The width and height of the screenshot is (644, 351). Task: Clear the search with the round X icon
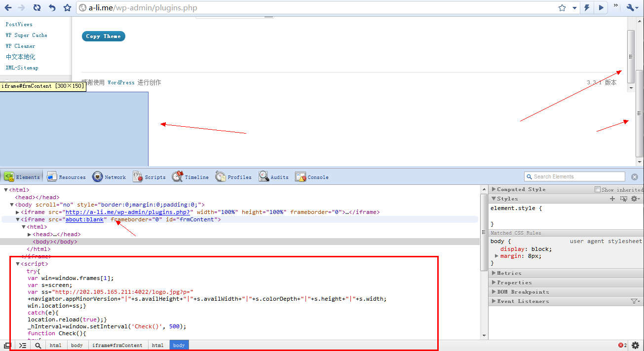pos(635,177)
